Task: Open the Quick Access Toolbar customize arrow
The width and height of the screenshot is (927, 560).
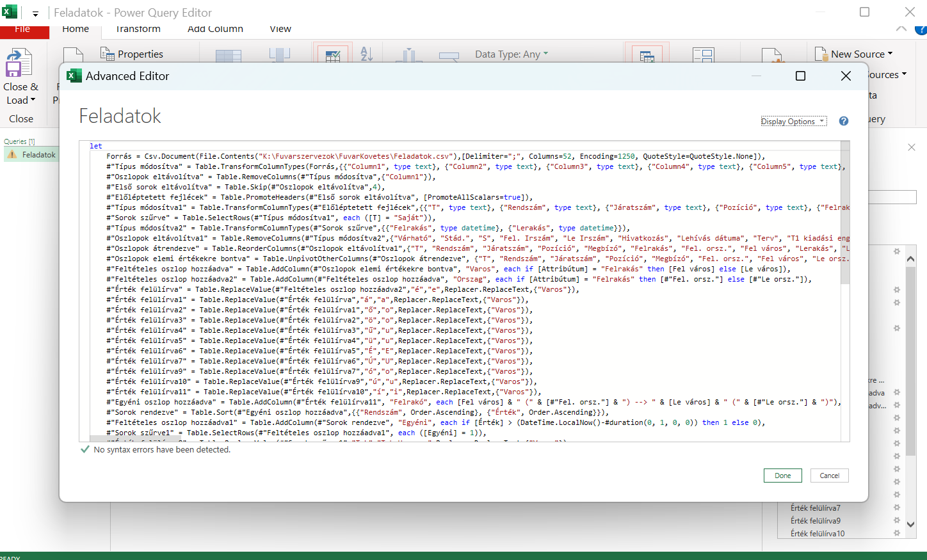Action: click(x=35, y=13)
